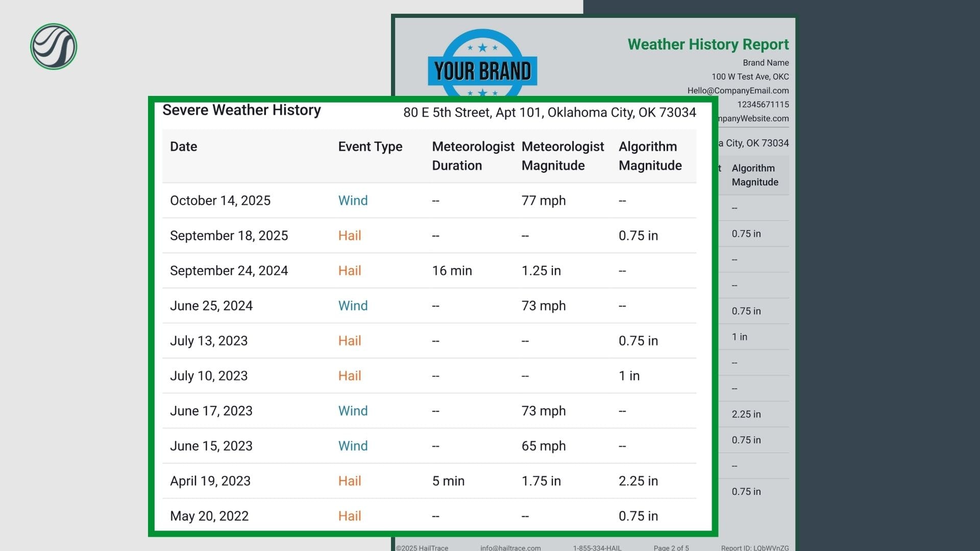980x551 pixels.
Task: Click the Meteorologist Magnitude column header
Action: (562, 156)
